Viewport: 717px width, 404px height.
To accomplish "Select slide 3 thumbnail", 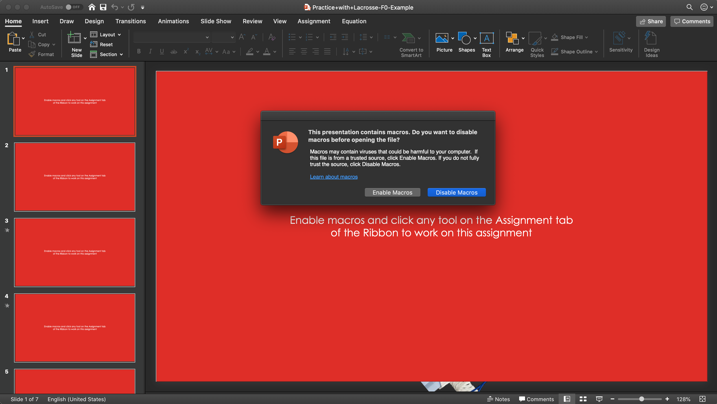I will (x=75, y=252).
